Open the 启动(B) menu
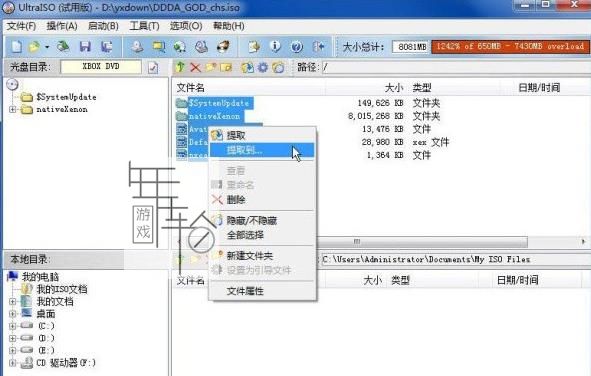 [x=103, y=26]
